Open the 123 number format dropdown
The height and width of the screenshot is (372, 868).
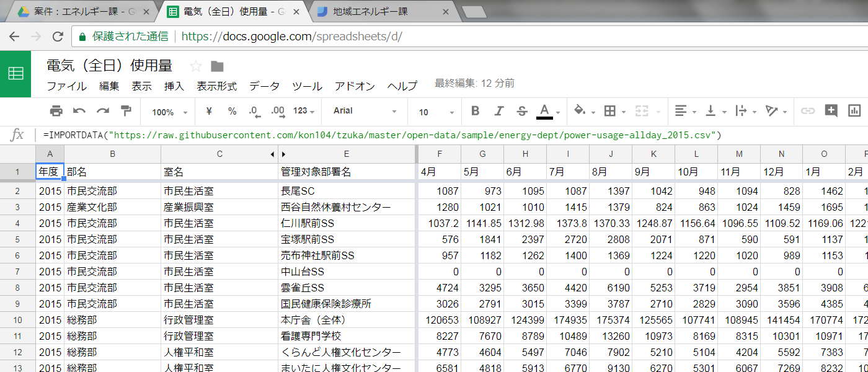point(304,112)
